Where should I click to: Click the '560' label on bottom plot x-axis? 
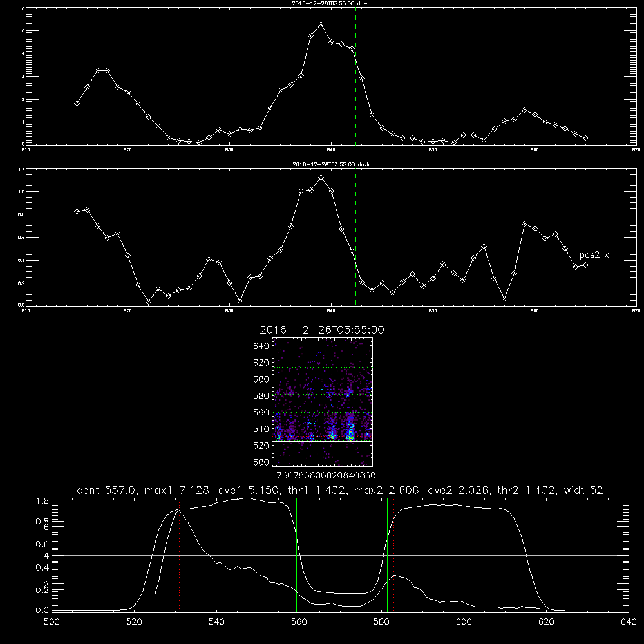(x=299, y=622)
